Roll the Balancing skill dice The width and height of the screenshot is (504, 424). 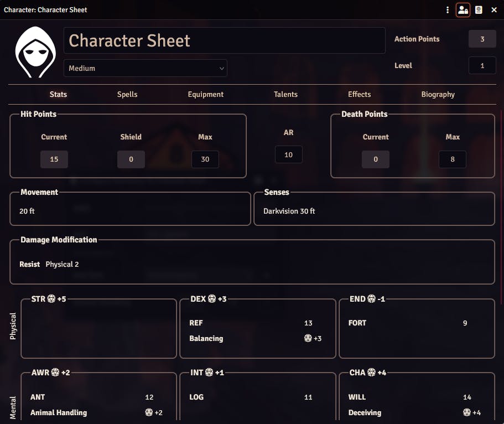pyautogui.click(x=308, y=338)
